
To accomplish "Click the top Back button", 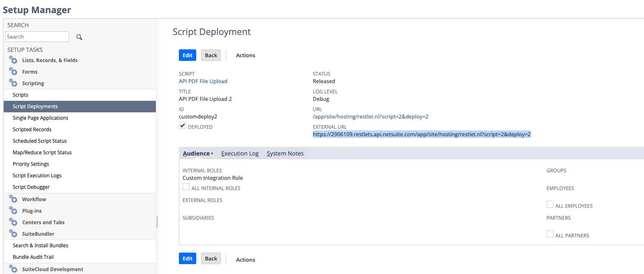I will tap(211, 55).
